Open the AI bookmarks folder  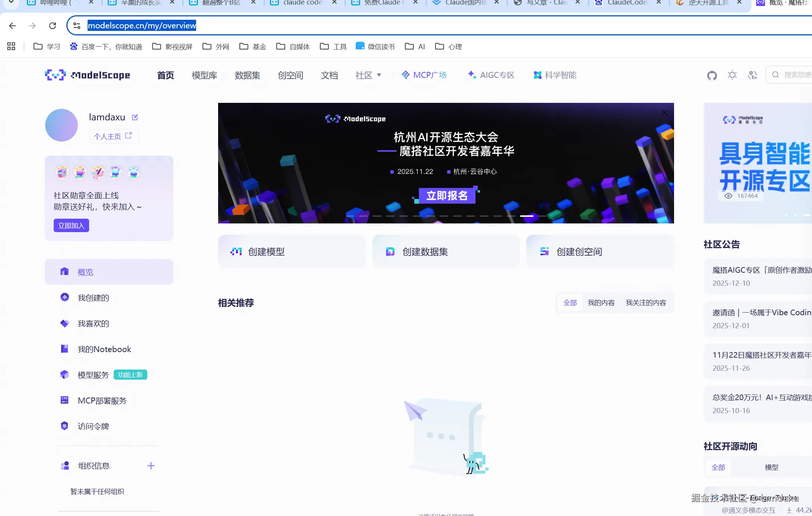[415, 47]
